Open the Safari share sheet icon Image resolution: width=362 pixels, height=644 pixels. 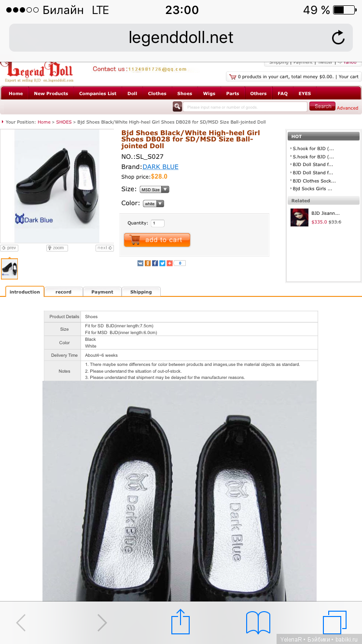coord(181,622)
